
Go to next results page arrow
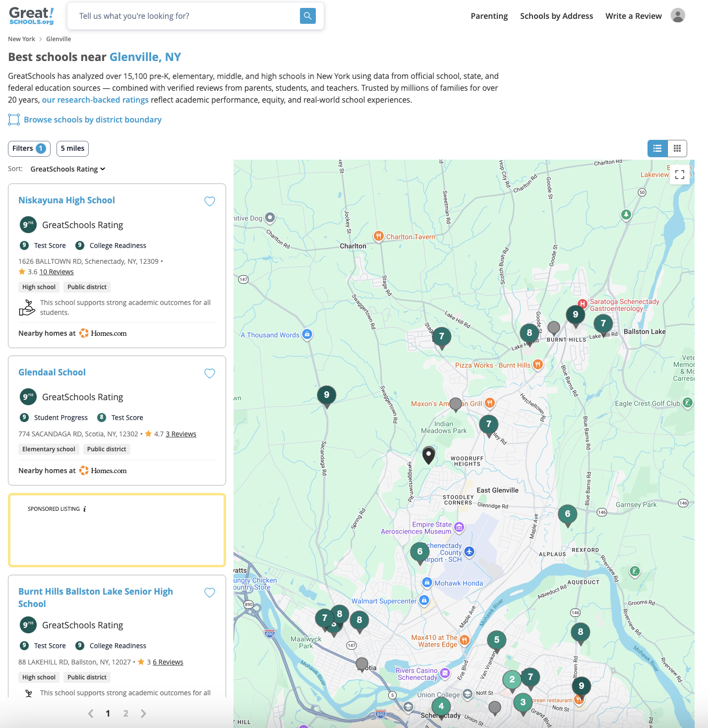tap(143, 714)
